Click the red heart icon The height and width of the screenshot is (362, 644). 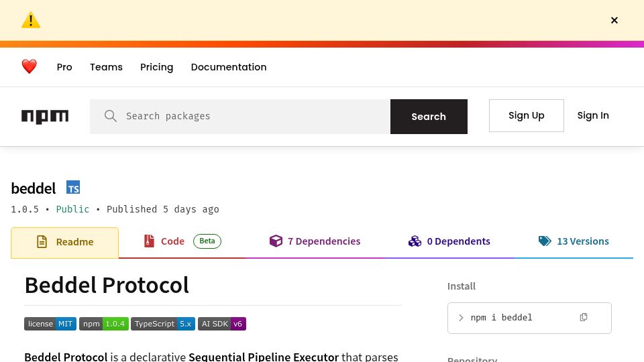[x=29, y=66]
